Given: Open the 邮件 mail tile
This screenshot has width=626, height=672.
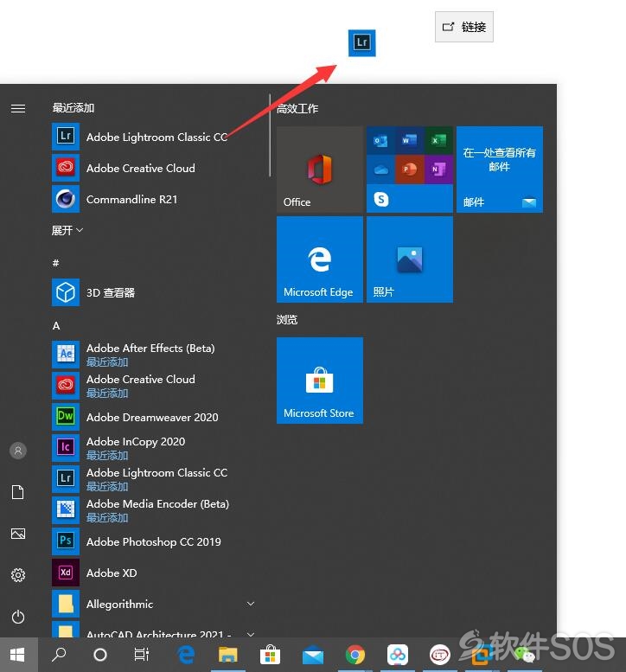Looking at the screenshot, I should [x=500, y=170].
